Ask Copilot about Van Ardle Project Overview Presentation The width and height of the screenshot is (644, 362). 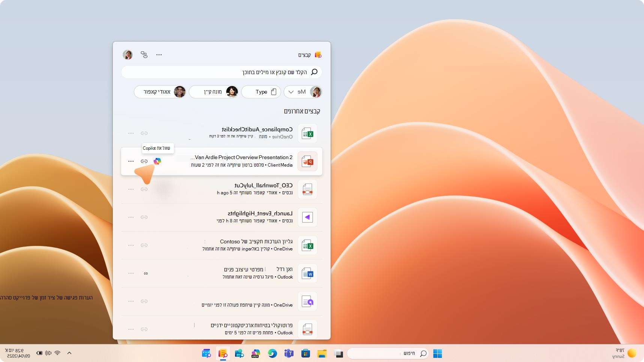pos(157,161)
